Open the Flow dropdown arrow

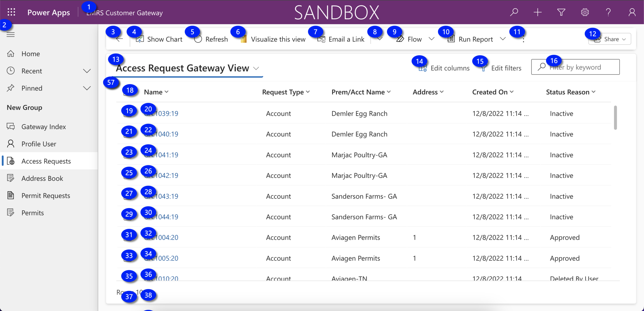click(x=432, y=39)
